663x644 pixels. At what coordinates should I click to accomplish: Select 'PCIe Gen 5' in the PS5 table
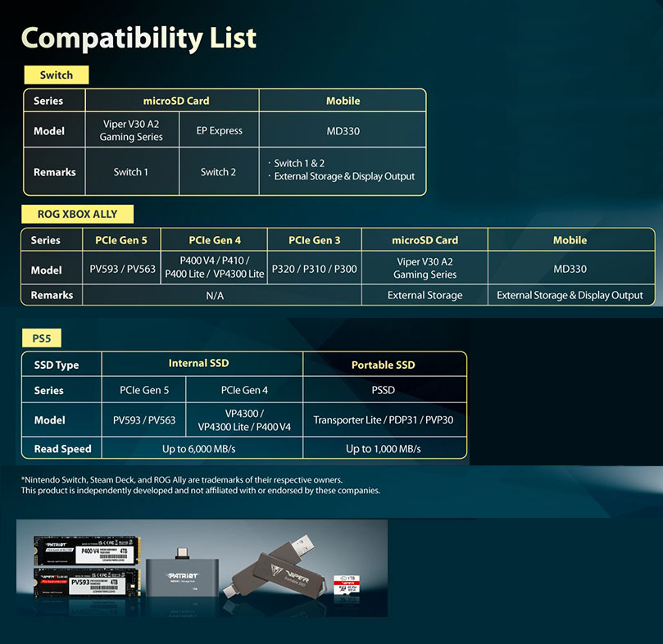144,390
